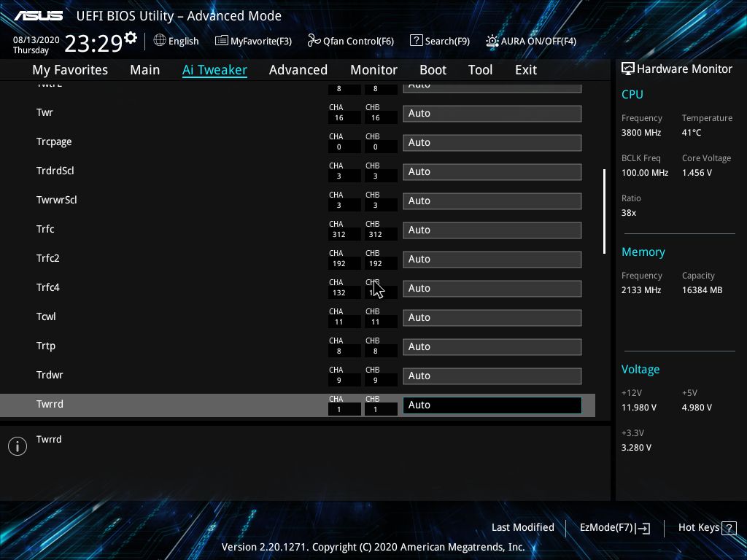Open the TwrwrScl Auto value field
This screenshot has height=560, width=747.
tap(492, 201)
